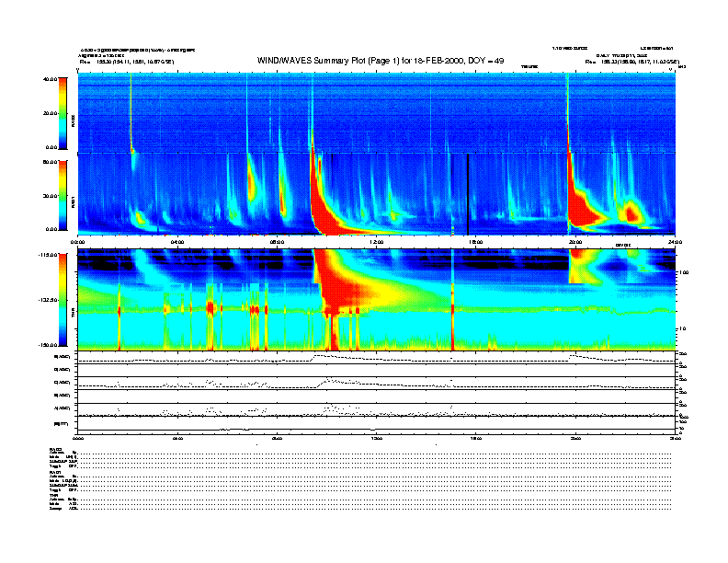The height and width of the screenshot is (563, 728).
Task: Click the 20:00 label under RAD1 spectrogram
Action: pyautogui.click(x=575, y=242)
